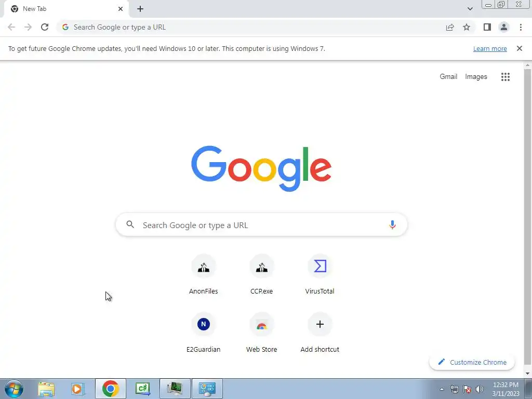Click the volume speaker tray icon
532x399 pixels.
click(480, 389)
